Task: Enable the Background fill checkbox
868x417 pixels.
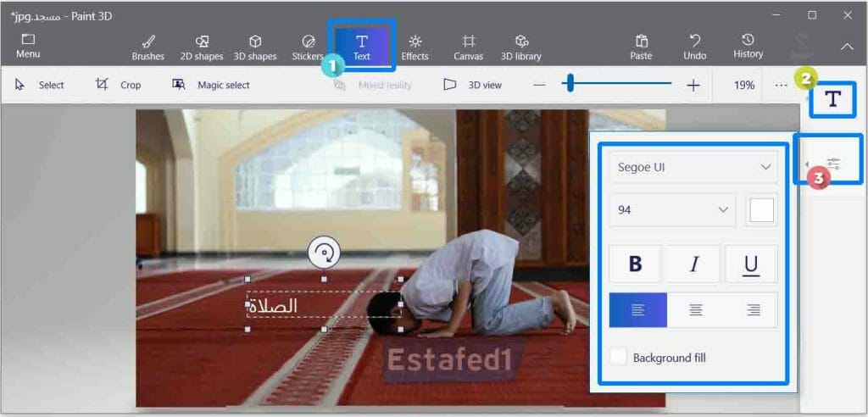Action: pos(620,357)
